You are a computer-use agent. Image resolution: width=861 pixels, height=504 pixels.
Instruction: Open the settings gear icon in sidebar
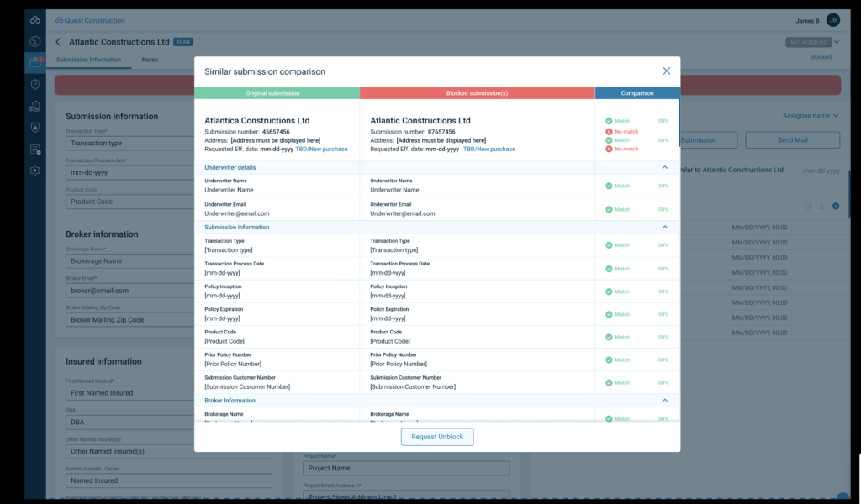[x=35, y=171]
